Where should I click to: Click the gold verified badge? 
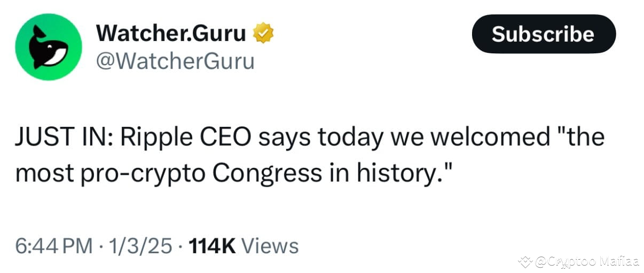coord(263,34)
